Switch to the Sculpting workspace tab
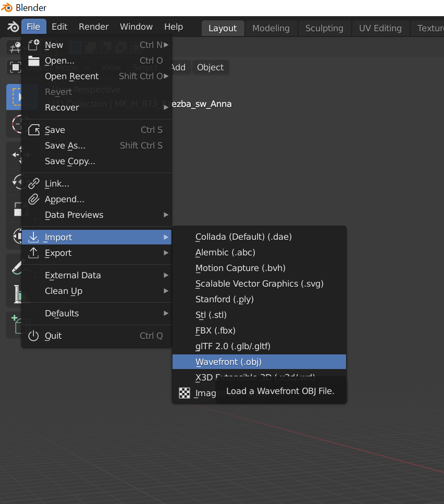 [324, 28]
